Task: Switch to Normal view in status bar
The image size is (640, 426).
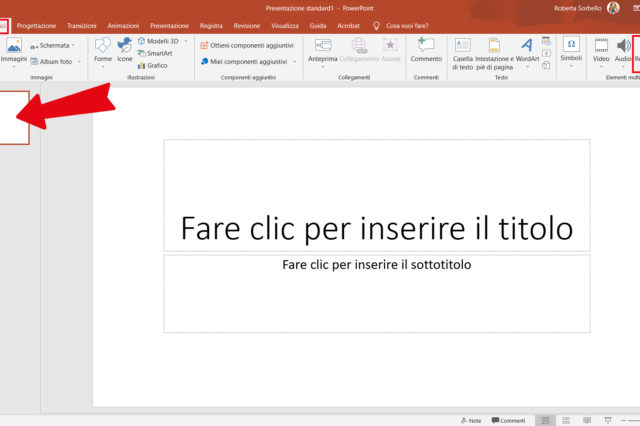Action: tap(544, 420)
